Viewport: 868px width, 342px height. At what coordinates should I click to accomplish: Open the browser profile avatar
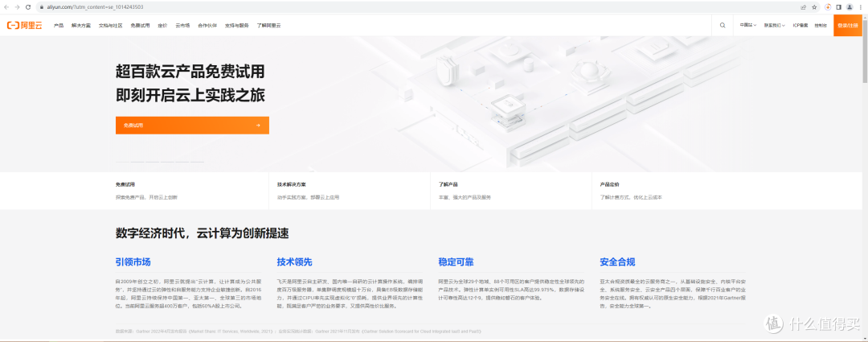coord(850,7)
